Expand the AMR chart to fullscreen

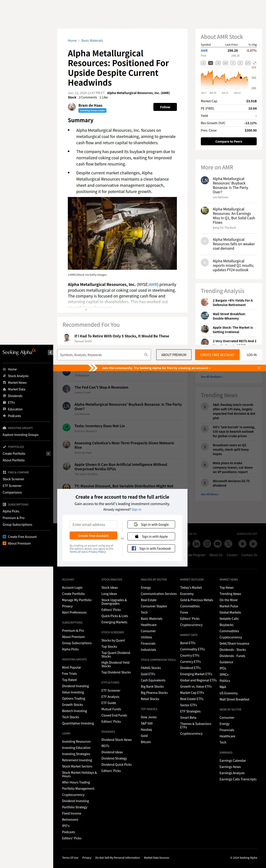click(x=254, y=63)
